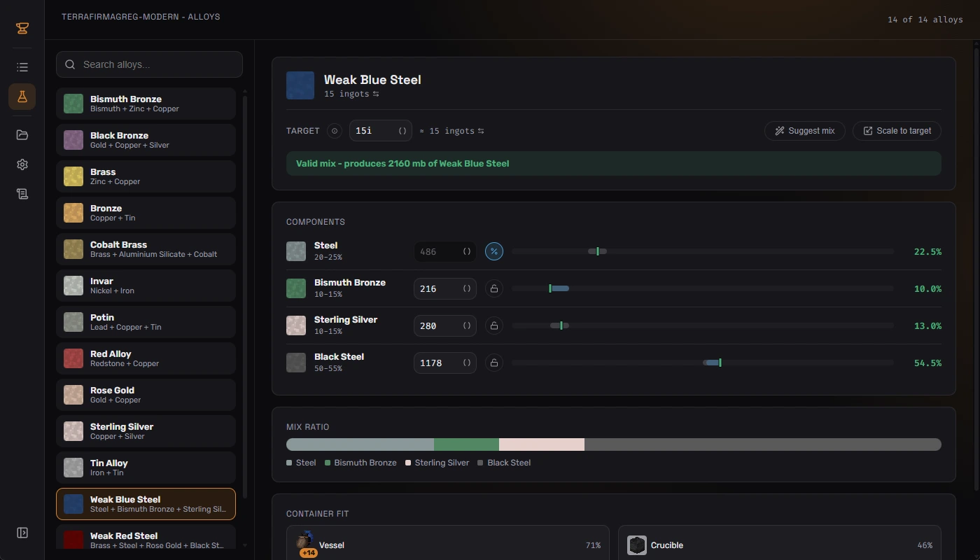Viewport: 980px width, 560px height.
Task: Click the target mode icon beside TARGET
Action: [x=335, y=131]
